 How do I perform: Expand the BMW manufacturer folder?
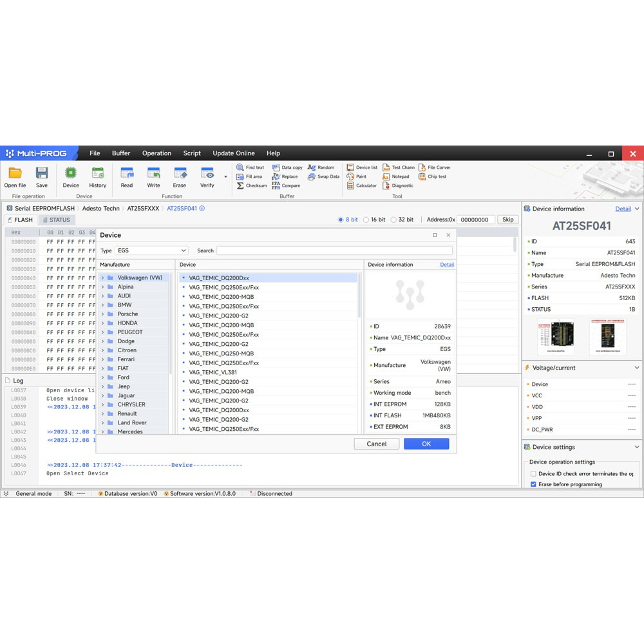click(102, 305)
